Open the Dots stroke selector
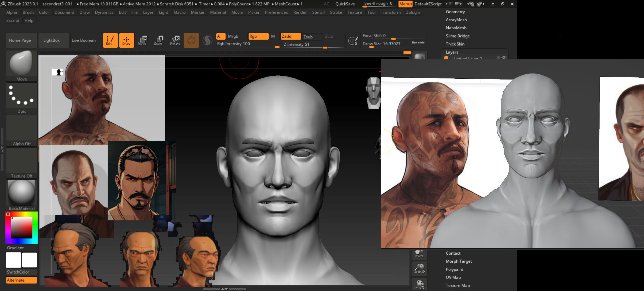The width and height of the screenshot is (644, 291). tap(21, 98)
